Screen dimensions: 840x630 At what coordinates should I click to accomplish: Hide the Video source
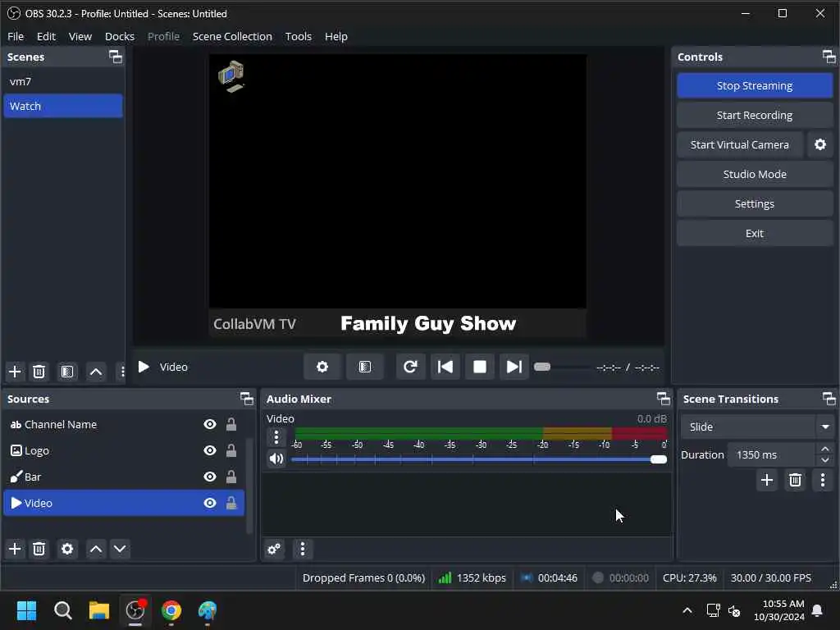pyautogui.click(x=210, y=503)
